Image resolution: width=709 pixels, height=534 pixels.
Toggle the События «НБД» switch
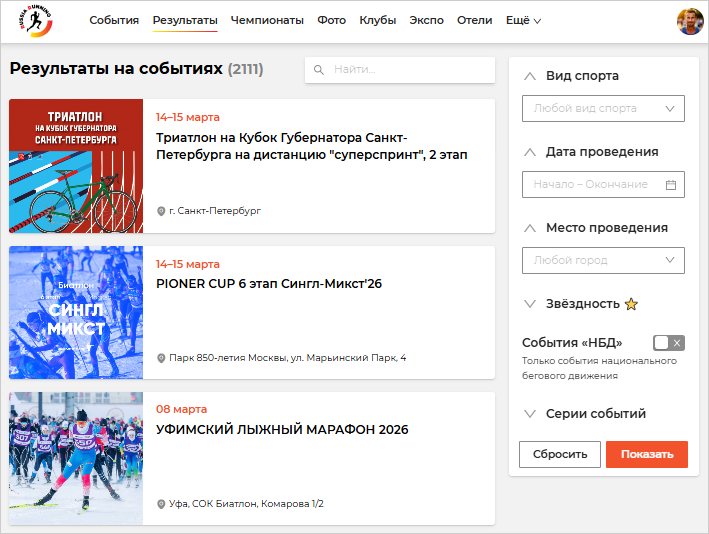[x=669, y=343]
